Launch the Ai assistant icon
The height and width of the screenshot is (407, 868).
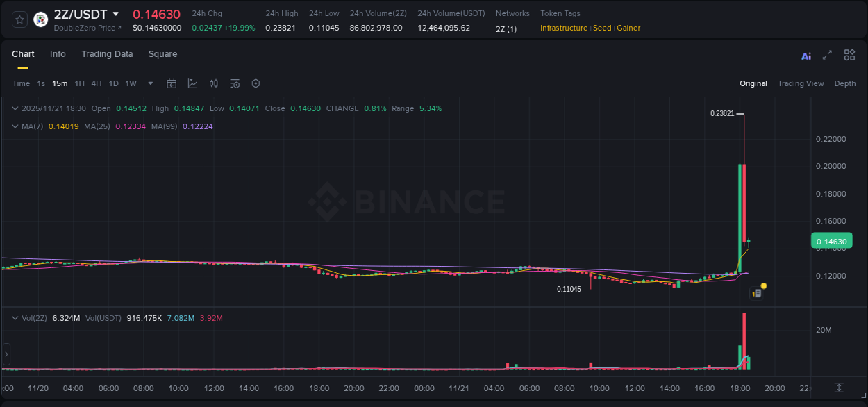806,55
